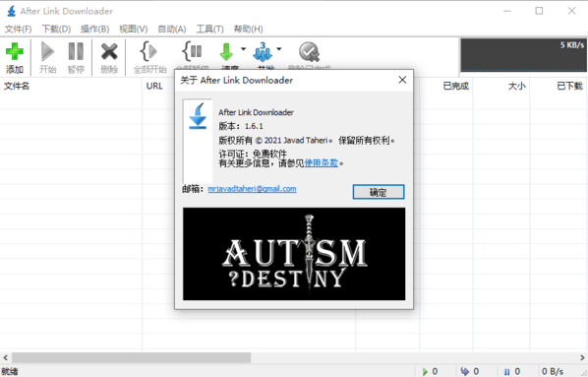Click the scrollbar left arrow
588x377 pixels.
click(x=5, y=357)
